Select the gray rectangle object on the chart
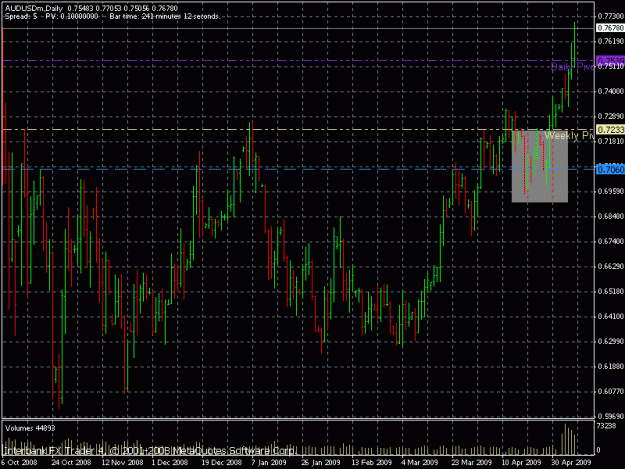This screenshot has height=469, width=625. point(540,167)
